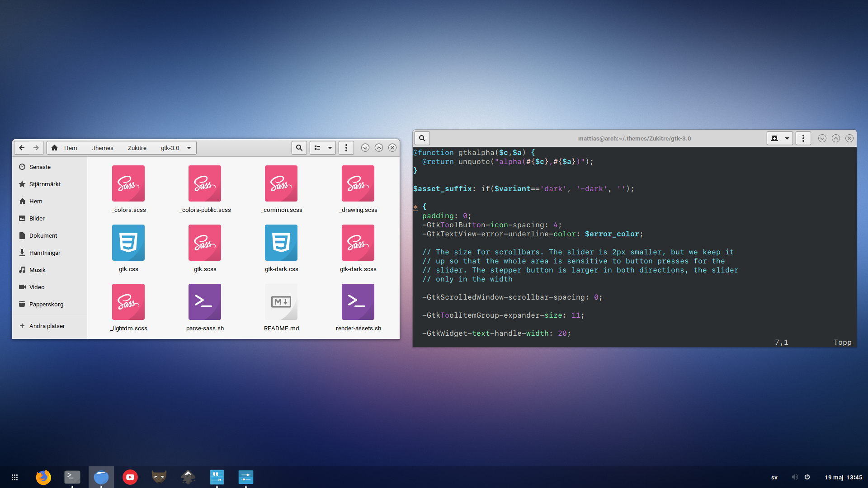Toggle file manager bookmark Stjärnmärkt
Screen dimensions: 868x488
coord(45,184)
